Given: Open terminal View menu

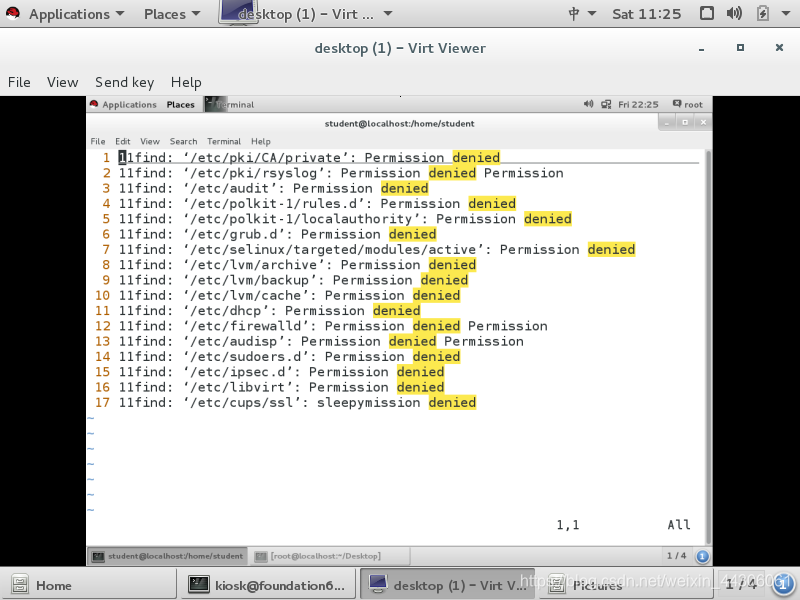Looking at the screenshot, I should (x=149, y=141).
